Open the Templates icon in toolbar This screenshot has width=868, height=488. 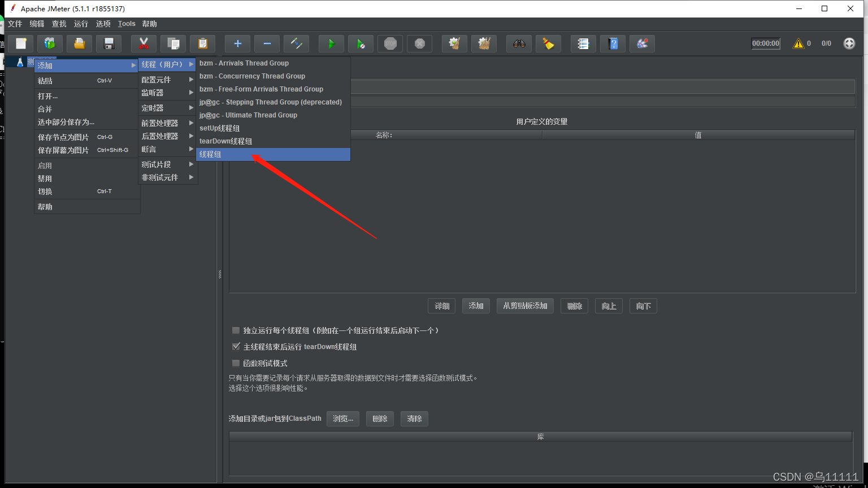[x=50, y=43]
